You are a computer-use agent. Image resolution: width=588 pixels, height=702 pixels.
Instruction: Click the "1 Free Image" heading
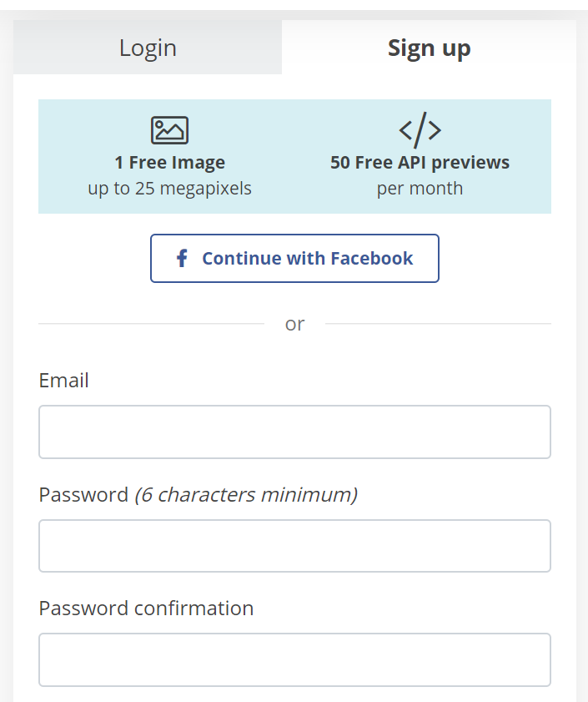[169, 163]
